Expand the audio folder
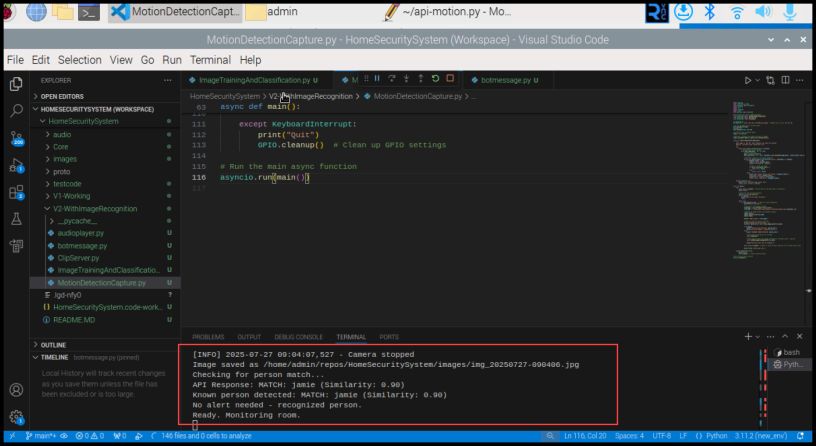This screenshot has height=446, width=816. (x=61, y=134)
